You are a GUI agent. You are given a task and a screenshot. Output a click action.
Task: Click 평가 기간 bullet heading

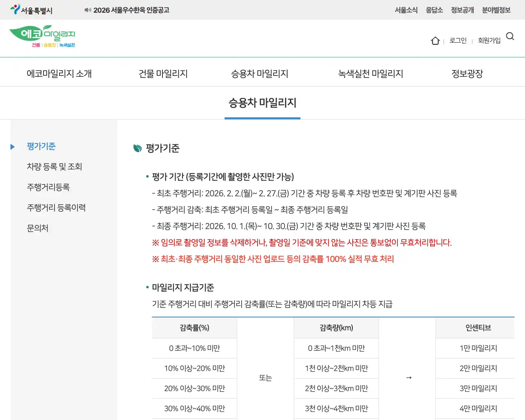point(223,177)
